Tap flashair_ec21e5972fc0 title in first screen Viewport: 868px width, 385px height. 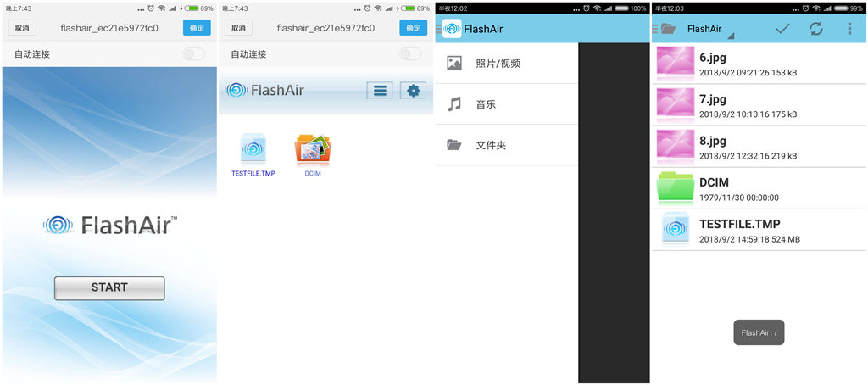pyautogui.click(x=109, y=28)
